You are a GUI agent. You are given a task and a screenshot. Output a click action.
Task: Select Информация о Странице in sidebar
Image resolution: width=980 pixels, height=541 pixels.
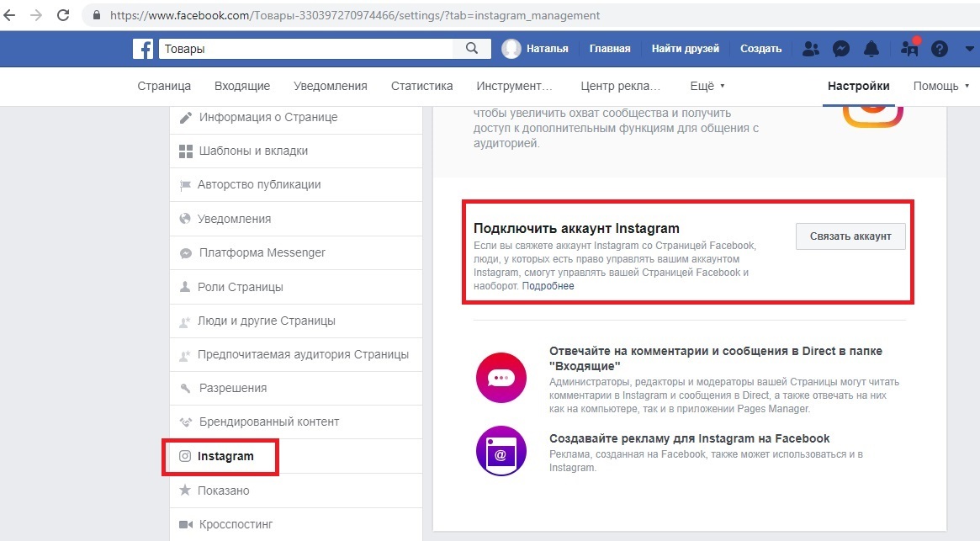pos(295,117)
